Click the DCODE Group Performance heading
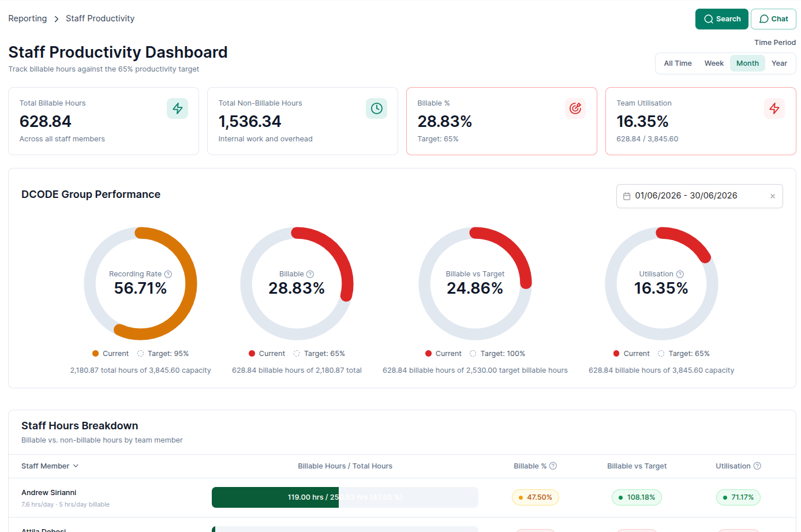Viewport: 801px width, 532px height. pyautogui.click(x=91, y=194)
